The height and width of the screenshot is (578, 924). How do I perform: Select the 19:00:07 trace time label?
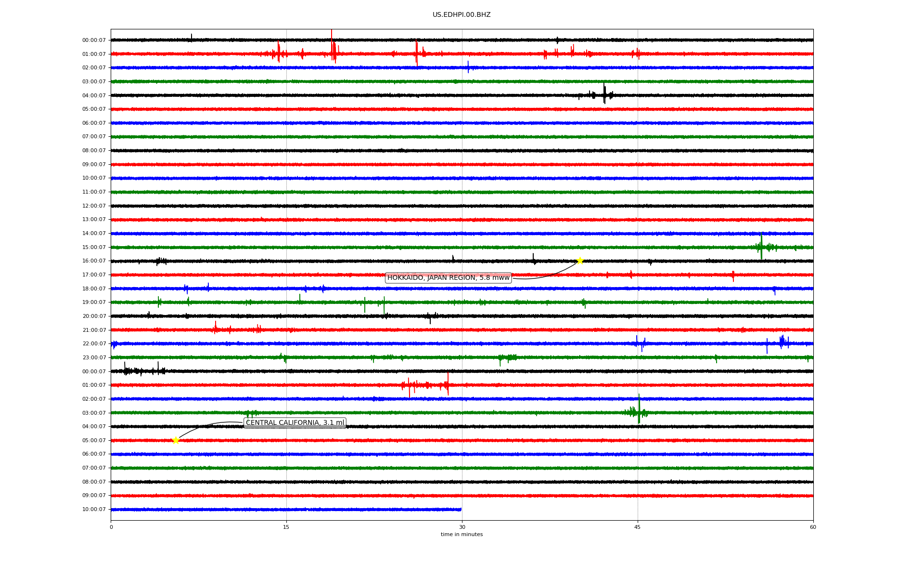pyautogui.click(x=94, y=302)
